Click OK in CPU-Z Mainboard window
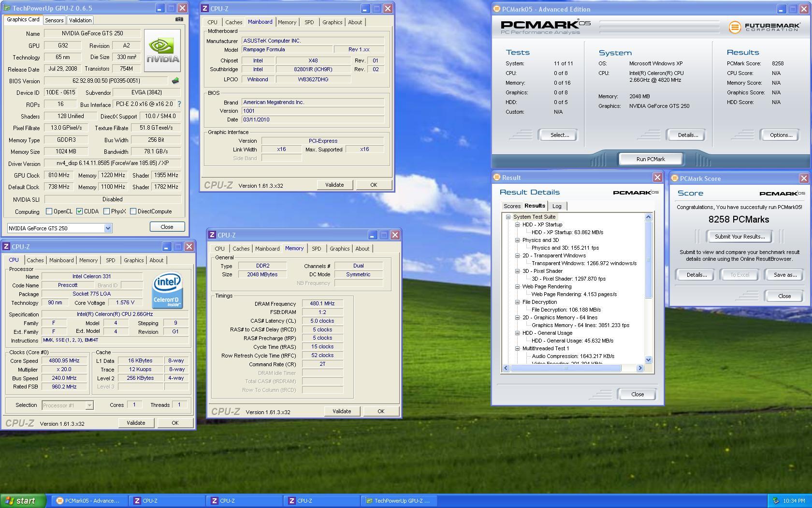The image size is (812, 508). pyautogui.click(x=374, y=185)
